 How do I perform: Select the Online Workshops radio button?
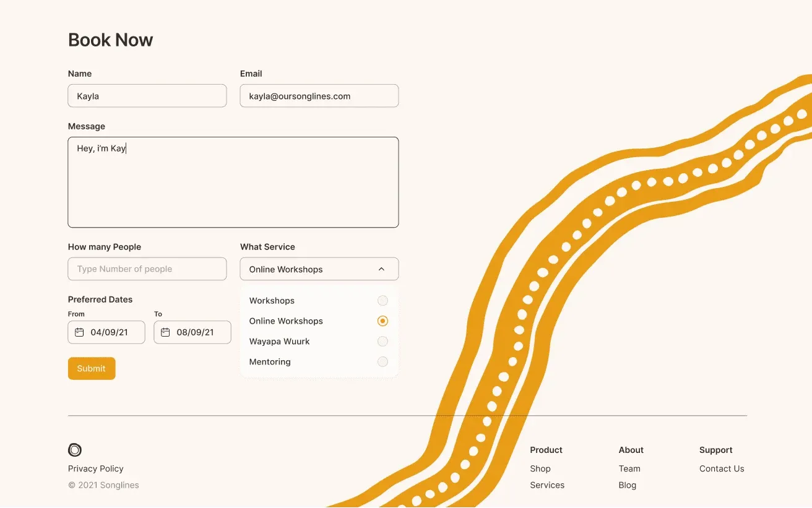coord(382,321)
